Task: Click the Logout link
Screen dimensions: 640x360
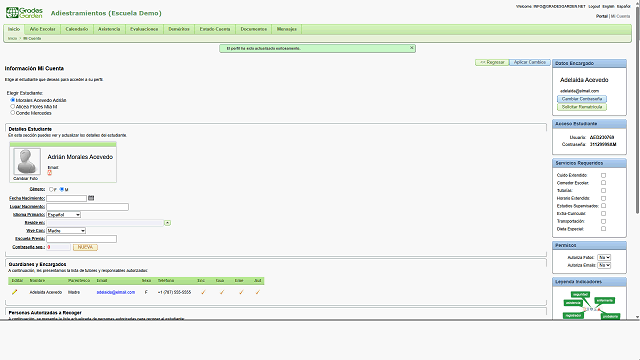Action: tap(594, 7)
